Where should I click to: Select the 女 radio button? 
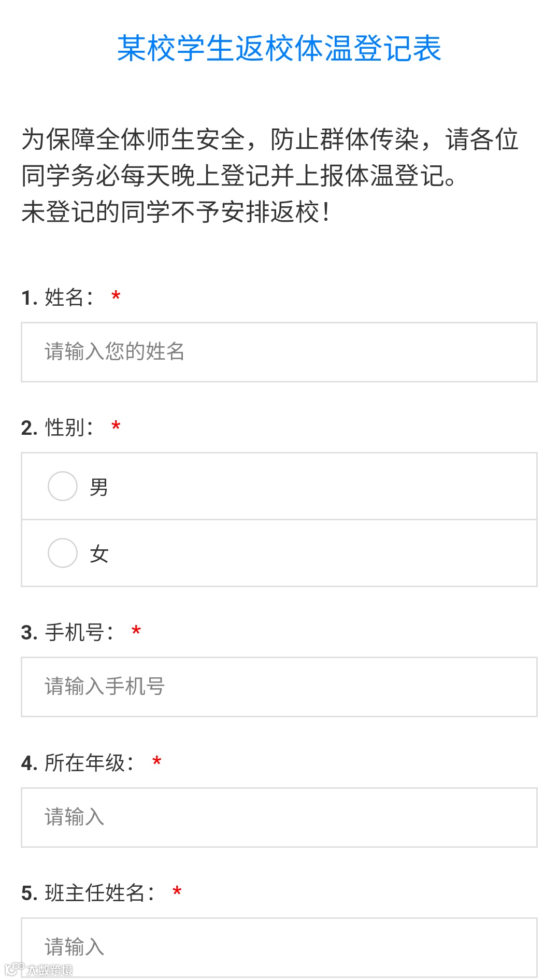[63, 553]
